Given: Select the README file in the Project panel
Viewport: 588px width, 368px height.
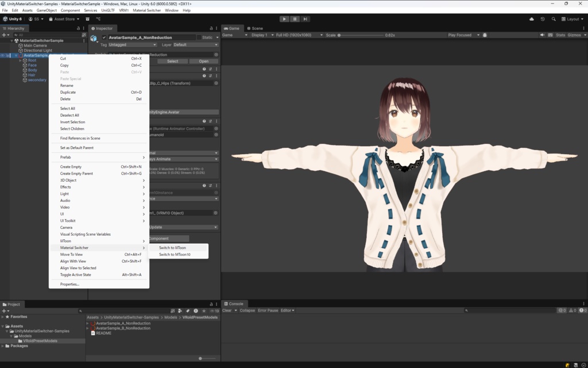Looking at the screenshot, I should pyautogui.click(x=104, y=333).
